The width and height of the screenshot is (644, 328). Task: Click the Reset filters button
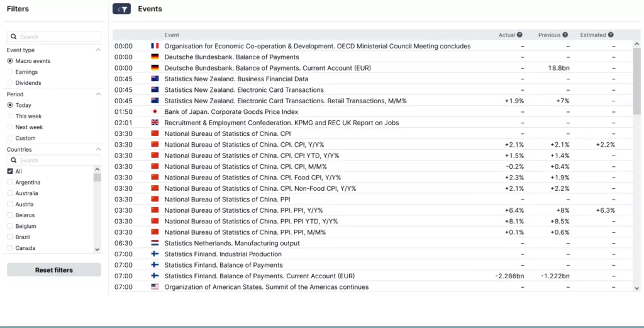coord(54,270)
